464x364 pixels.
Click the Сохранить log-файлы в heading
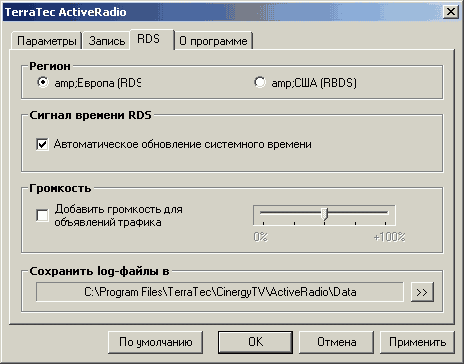99,271
